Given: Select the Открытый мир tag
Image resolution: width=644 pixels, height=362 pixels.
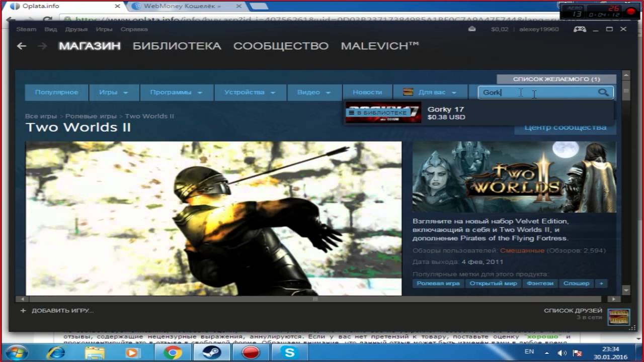Looking at the screenshot, I should click(493, 284).
